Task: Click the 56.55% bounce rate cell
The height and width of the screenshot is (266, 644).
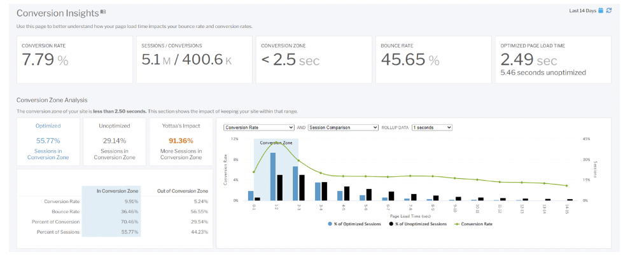Action: [200, 212]
